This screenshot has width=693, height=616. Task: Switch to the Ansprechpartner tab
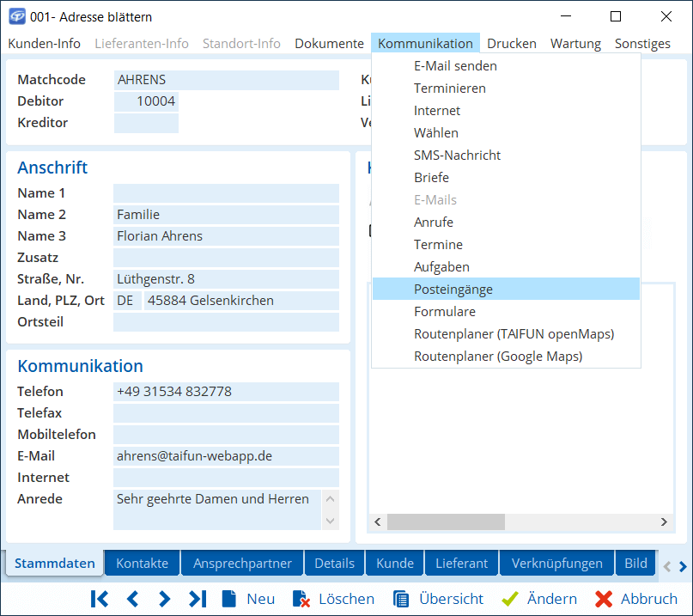coord(242,564)
